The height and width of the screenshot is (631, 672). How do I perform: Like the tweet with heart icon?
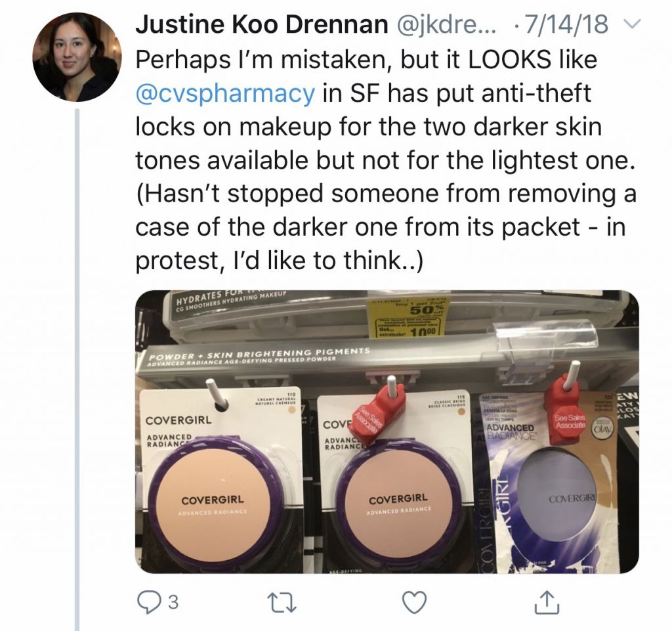tap(415, 602)
